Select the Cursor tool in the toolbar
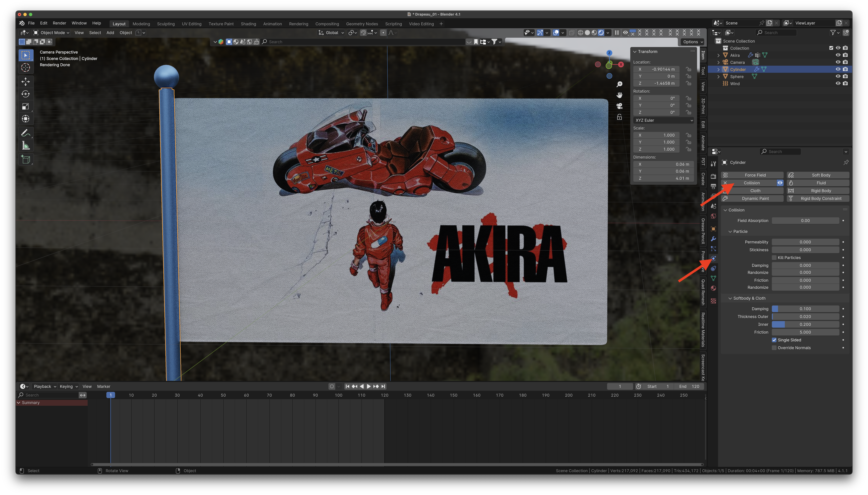This screenshot has width=868, height=495. pos(25,68)
